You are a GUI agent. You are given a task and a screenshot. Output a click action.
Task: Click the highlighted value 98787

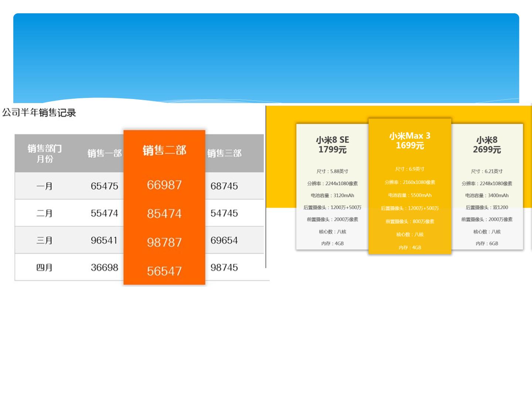[164, 242]
